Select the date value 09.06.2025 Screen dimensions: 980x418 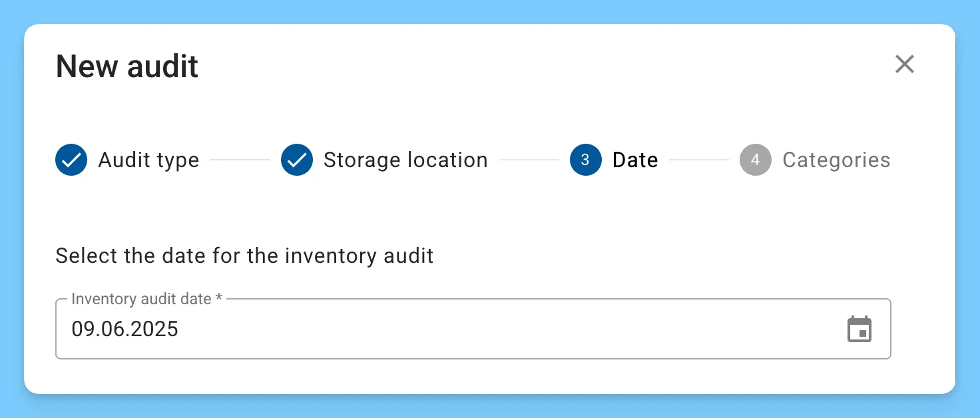tap(125, 329)
